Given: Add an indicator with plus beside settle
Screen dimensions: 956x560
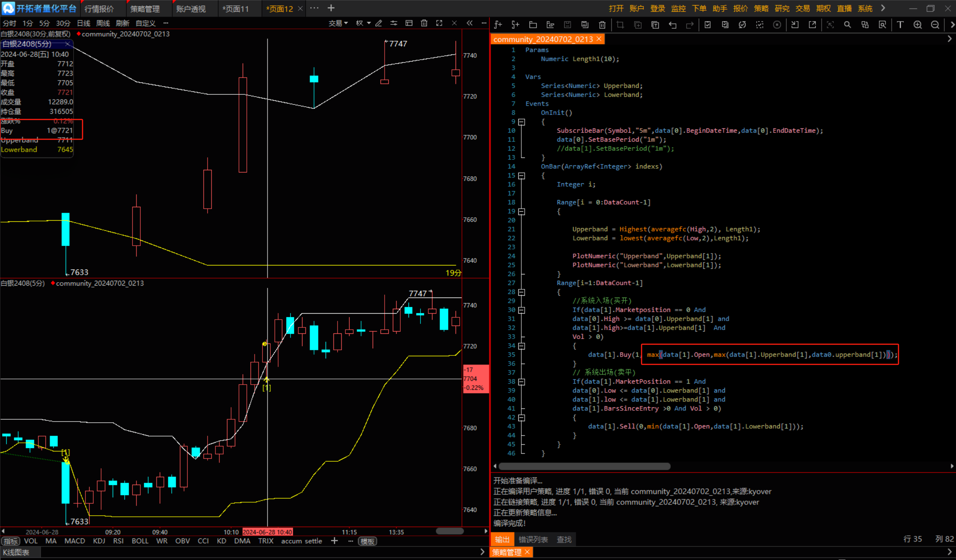Looking at the screenshot, I should click(334, 541).
